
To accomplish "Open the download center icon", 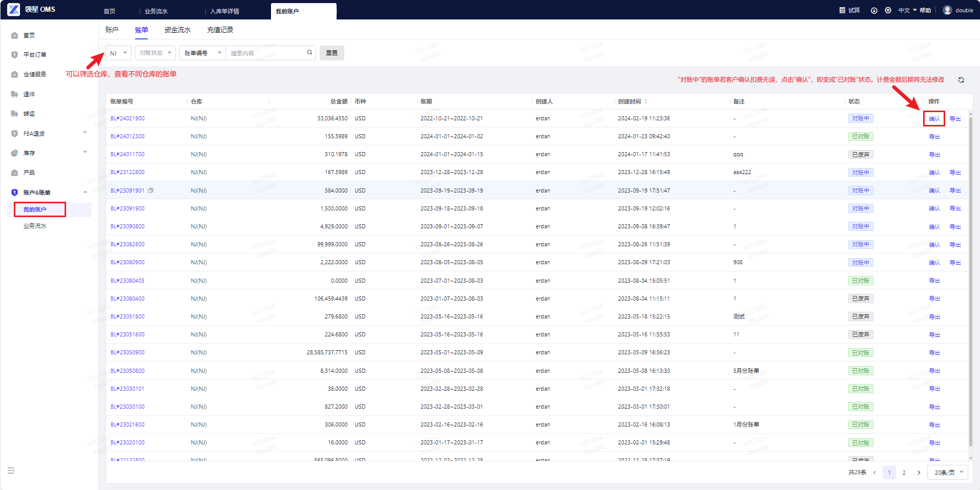I will [874, 10].
